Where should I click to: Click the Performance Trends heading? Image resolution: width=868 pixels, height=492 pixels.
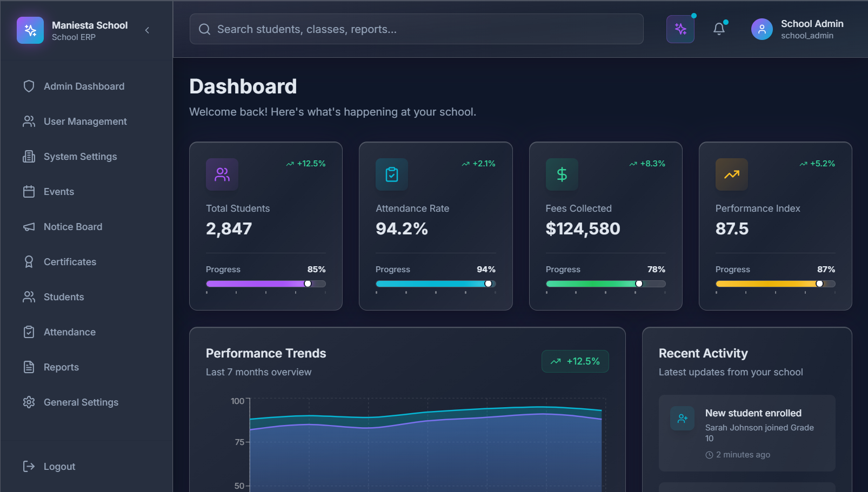[x=266, y=353]
